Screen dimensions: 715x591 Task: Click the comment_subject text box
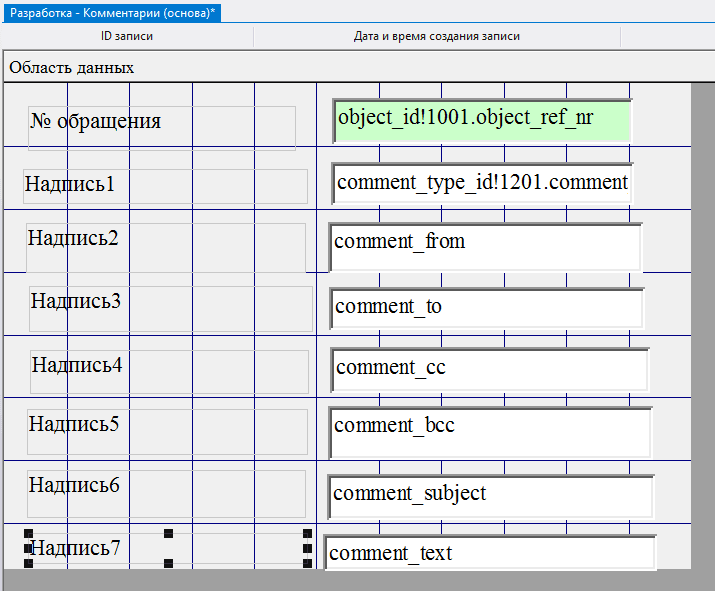click(x=490, y=495)
